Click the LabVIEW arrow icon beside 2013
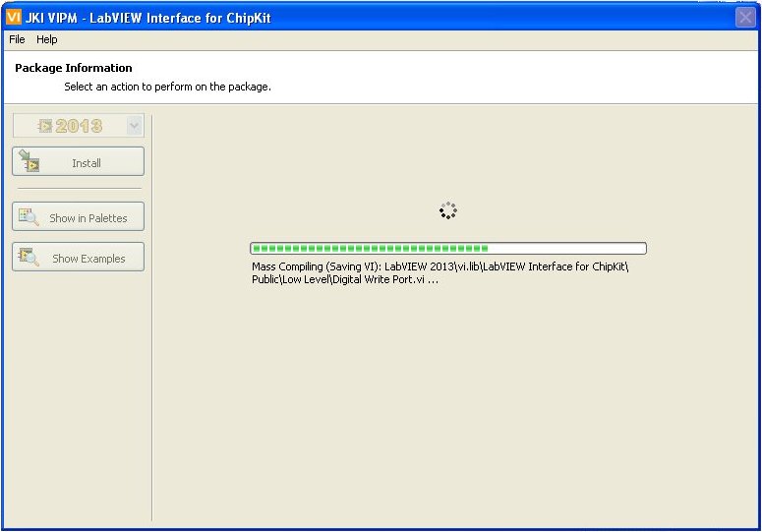This screenshot has width=762, height=532. pyautogui.click(x=45, y=126)
